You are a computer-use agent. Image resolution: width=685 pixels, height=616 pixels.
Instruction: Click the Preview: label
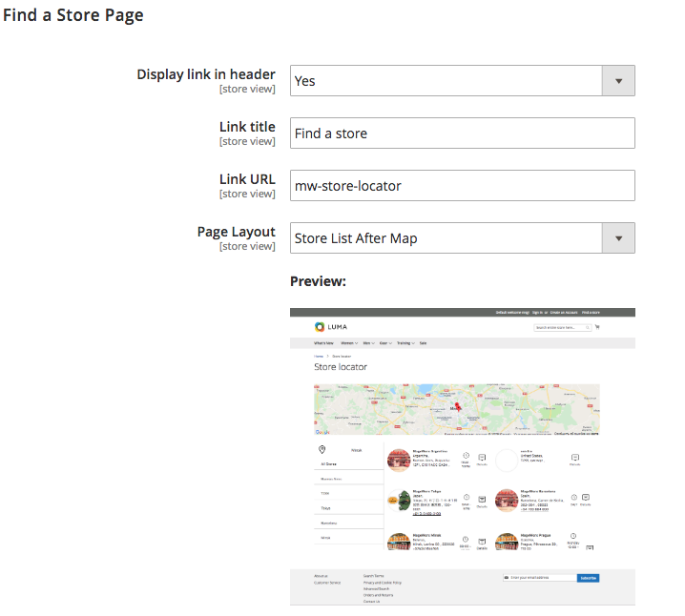(x=318, y=281)
